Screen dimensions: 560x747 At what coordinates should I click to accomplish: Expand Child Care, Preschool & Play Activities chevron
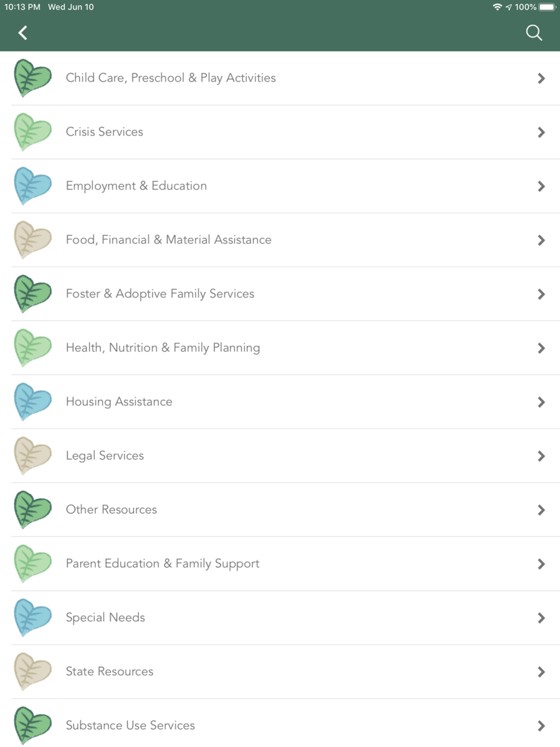pyautogui.click(x=541, y=78)
